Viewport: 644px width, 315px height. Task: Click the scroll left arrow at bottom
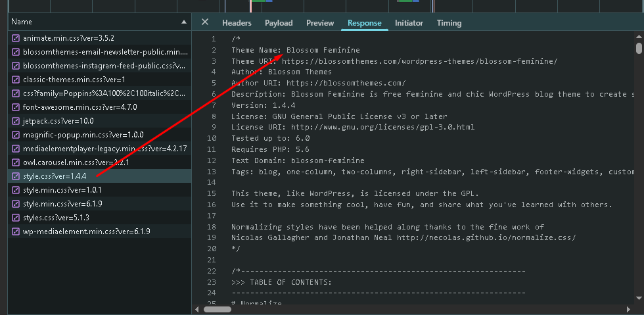click(x=196, y=309)
